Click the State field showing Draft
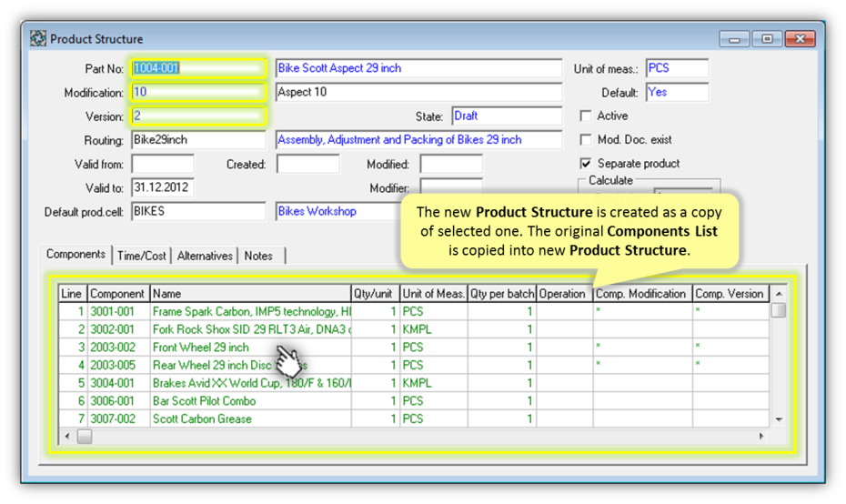 point(507,116)
